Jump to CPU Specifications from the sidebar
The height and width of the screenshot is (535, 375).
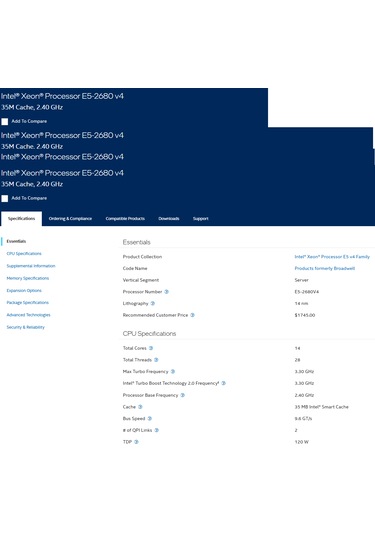pyautogui.click(x=24, y=254)
